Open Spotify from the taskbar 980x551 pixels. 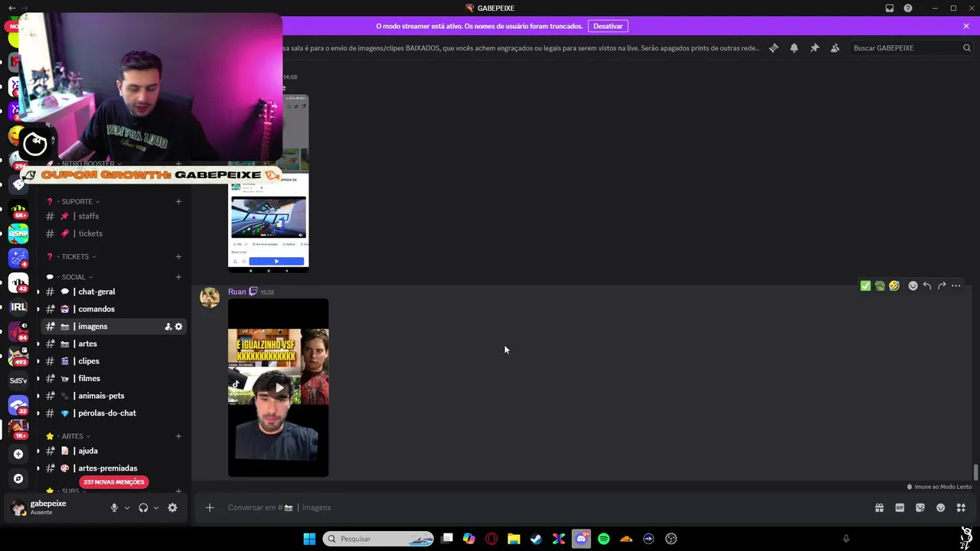tap(603, 539)
